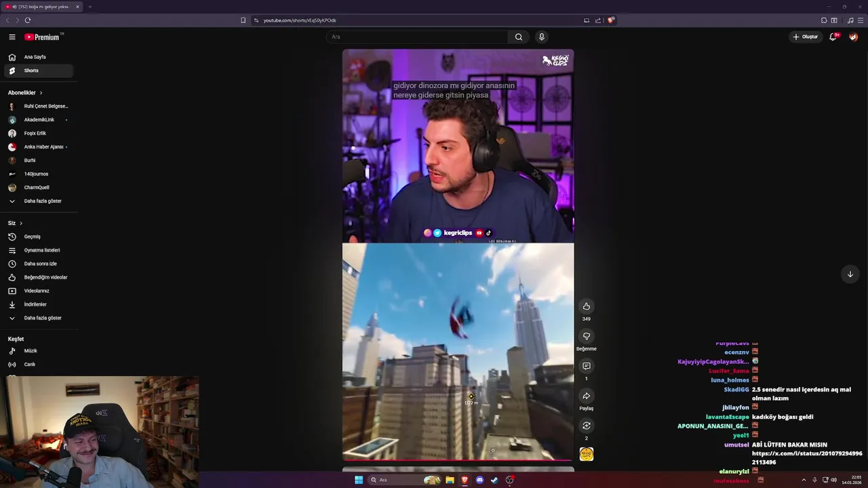
Task: Open Ana Sayfa in the sidebar
Action: coord(37,57)
